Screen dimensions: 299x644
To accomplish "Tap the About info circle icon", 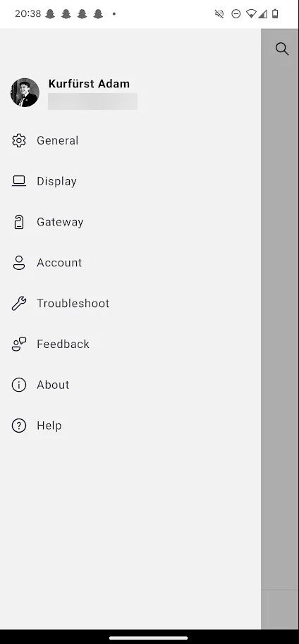I will click(18, 385).
